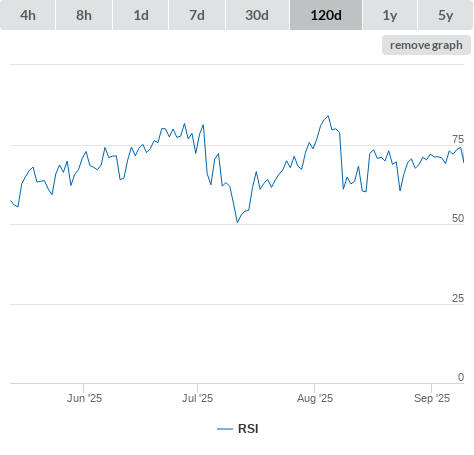Screen dimensions: 474x455
Task: Click the 50 level gridline label
Action: click(x=458, y=218)
